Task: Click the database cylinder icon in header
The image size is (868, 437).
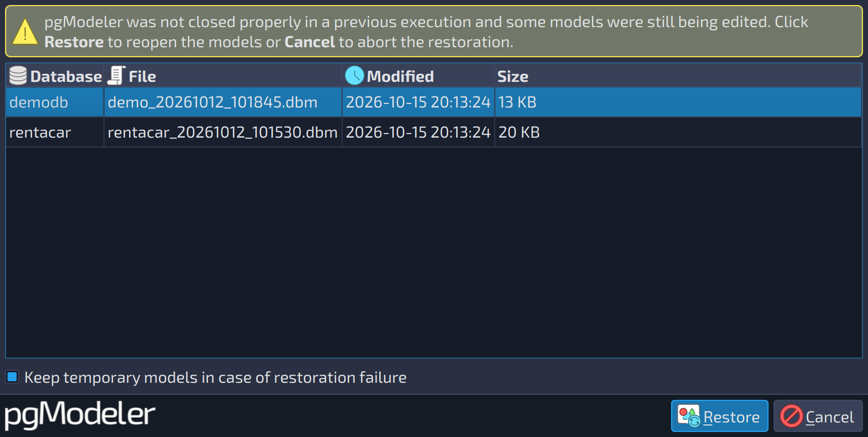Action: (x=18, y=75)
